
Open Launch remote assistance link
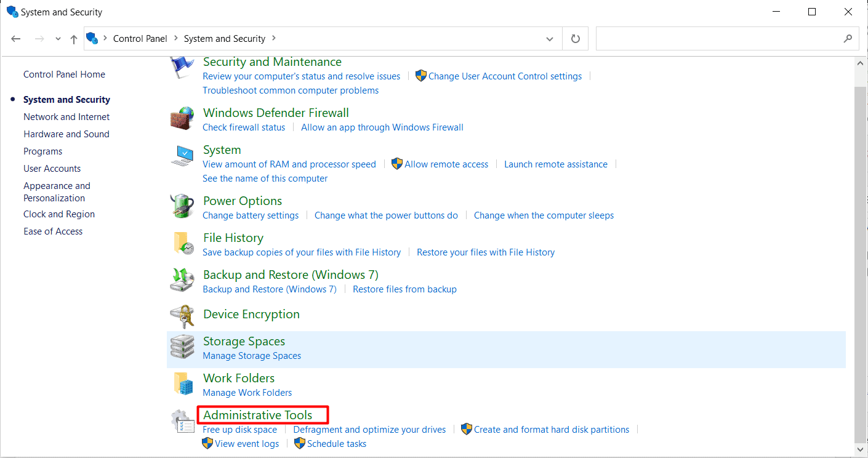click(x=556, y=164)
